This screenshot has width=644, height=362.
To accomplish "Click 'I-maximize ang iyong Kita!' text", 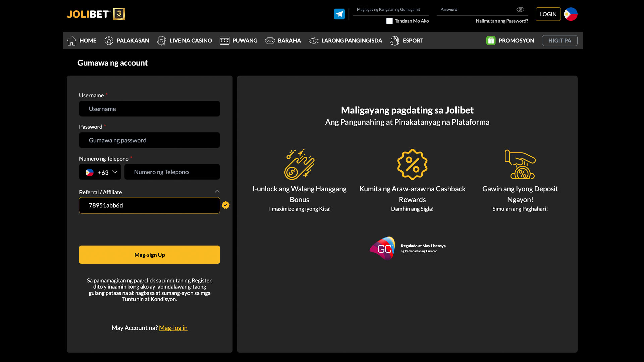I will 299,209.
